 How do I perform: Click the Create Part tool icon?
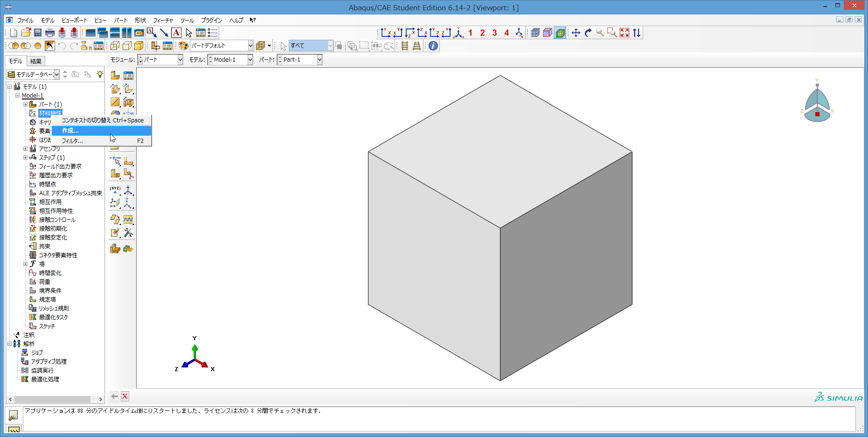coord(115,75)
